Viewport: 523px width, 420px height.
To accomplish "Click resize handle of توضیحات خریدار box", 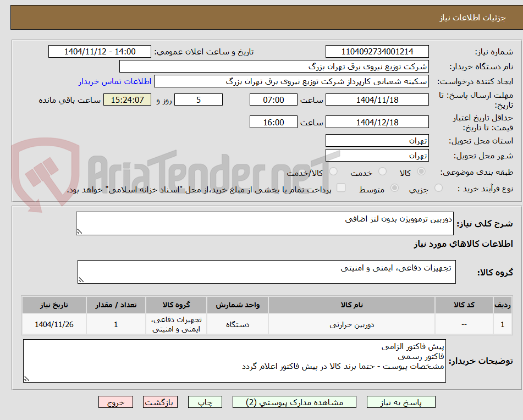I will coord(27,379).
